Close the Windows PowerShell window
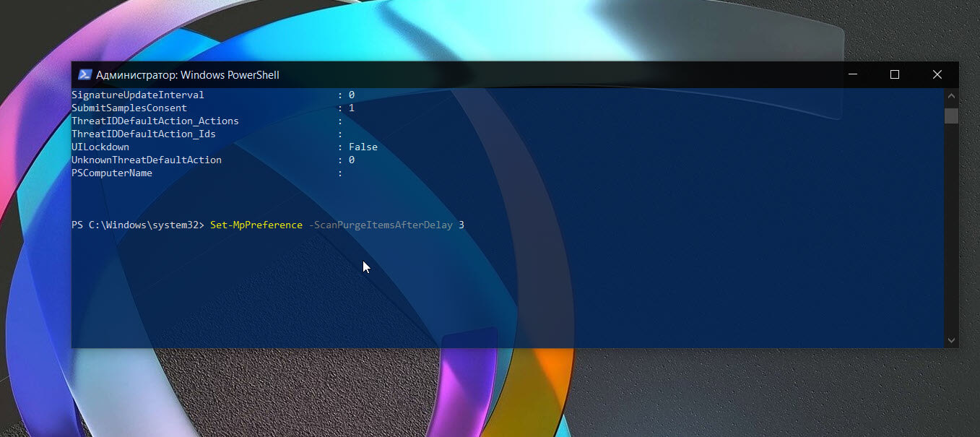980x437 pixels. [x=937, y=74]
